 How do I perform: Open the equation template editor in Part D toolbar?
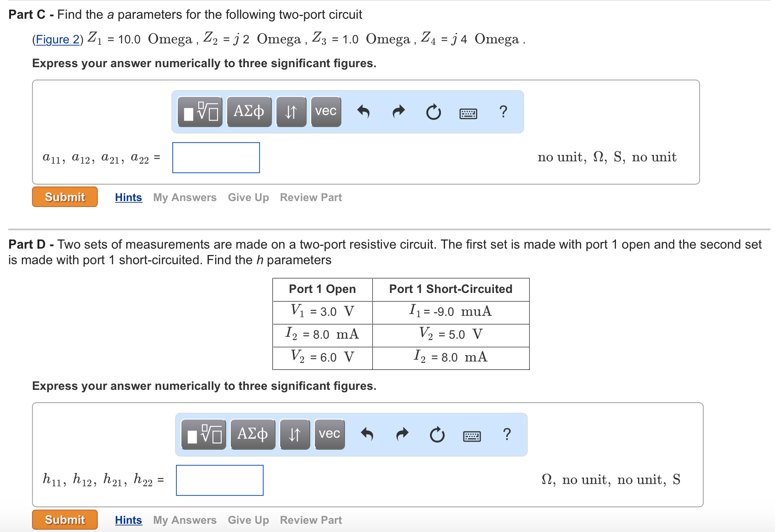tap(203, 434)
